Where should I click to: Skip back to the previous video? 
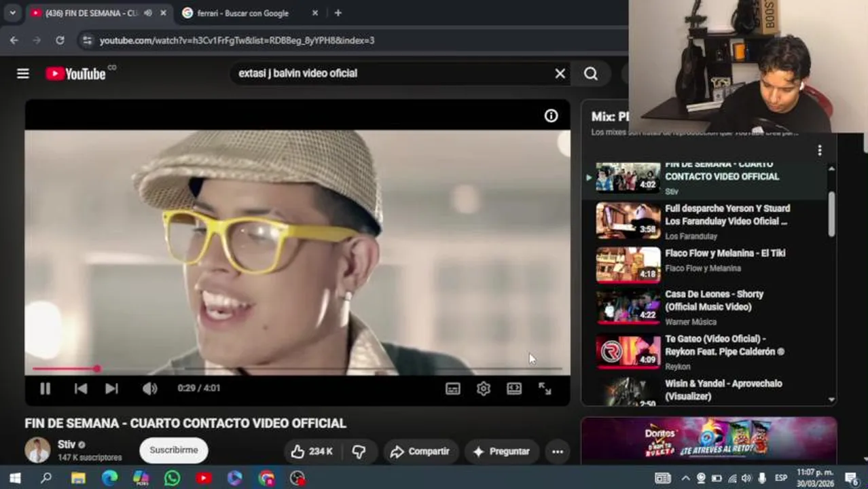tap(80, 388)
